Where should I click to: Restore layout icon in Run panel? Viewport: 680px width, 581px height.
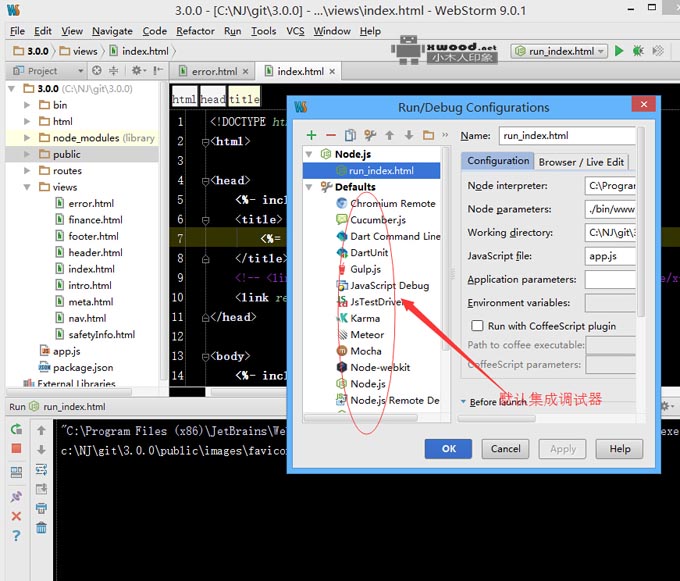[16, 472]
